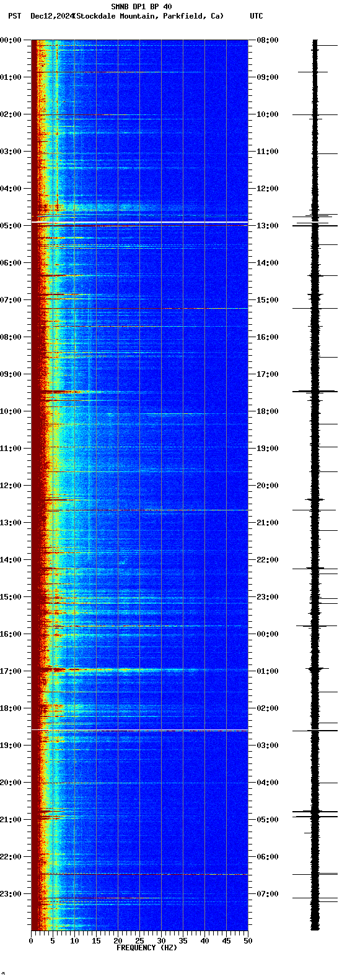
Task: Click the PST time label '17:00'
Action: [11, 671]
